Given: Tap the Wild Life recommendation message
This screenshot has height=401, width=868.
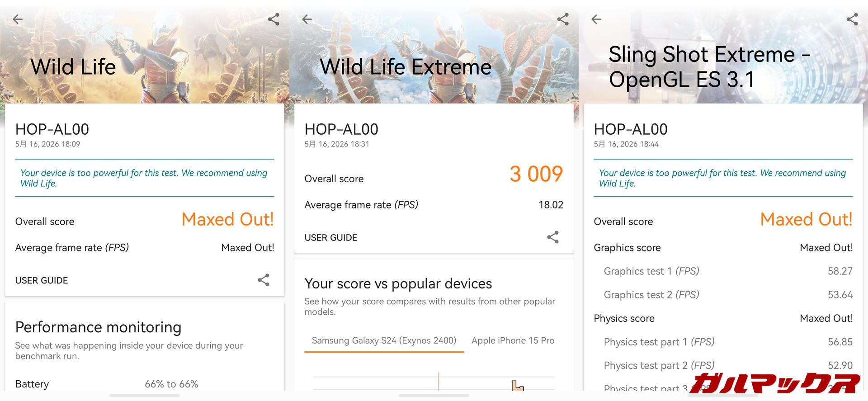Looking at the screenshot, I should [144, 178].
